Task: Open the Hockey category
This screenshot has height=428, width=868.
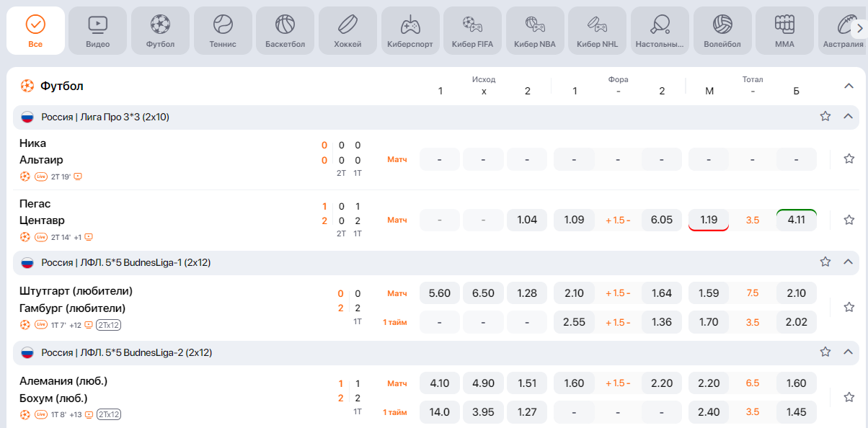Action: [x=347, y=25]
